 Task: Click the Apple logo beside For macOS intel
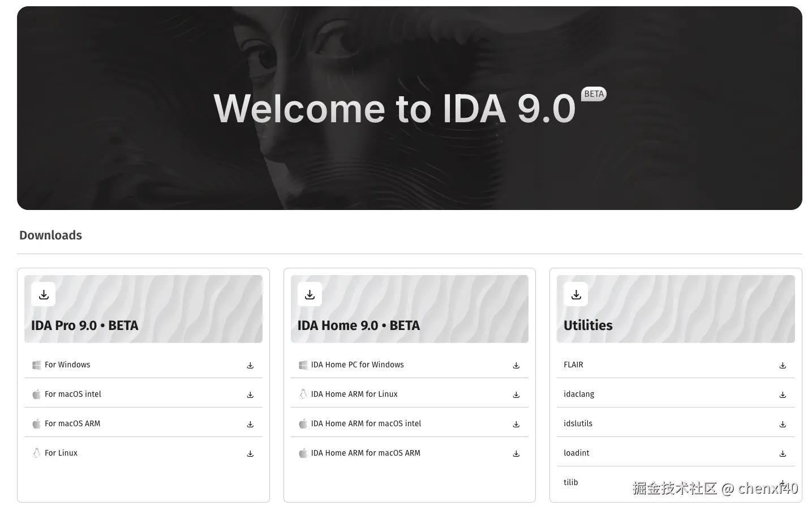click(x=37, y=394)
